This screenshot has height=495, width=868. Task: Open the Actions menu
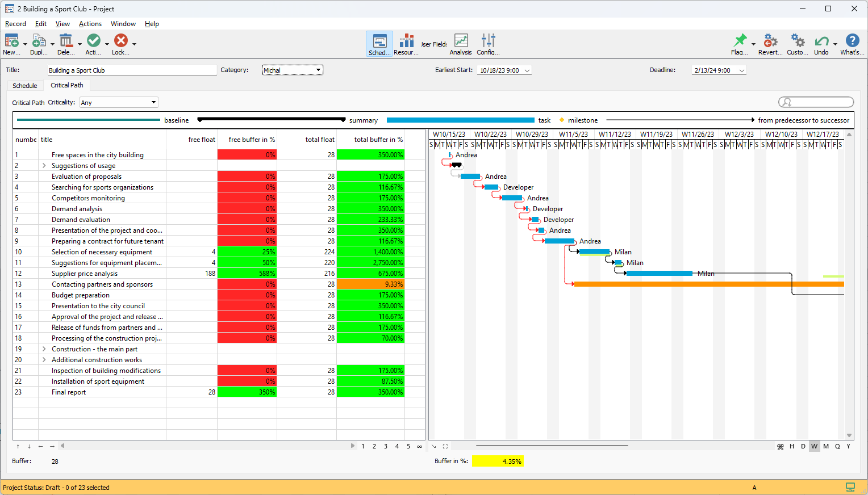point(90,24)
